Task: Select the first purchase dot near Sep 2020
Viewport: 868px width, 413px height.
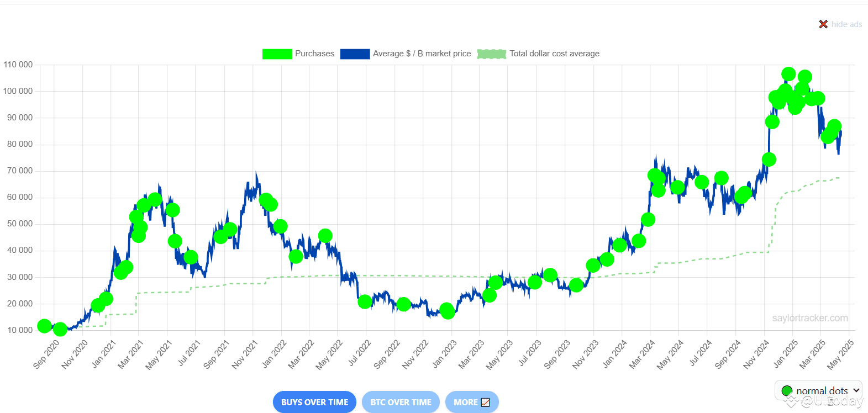Action: (x=44, y=326)
